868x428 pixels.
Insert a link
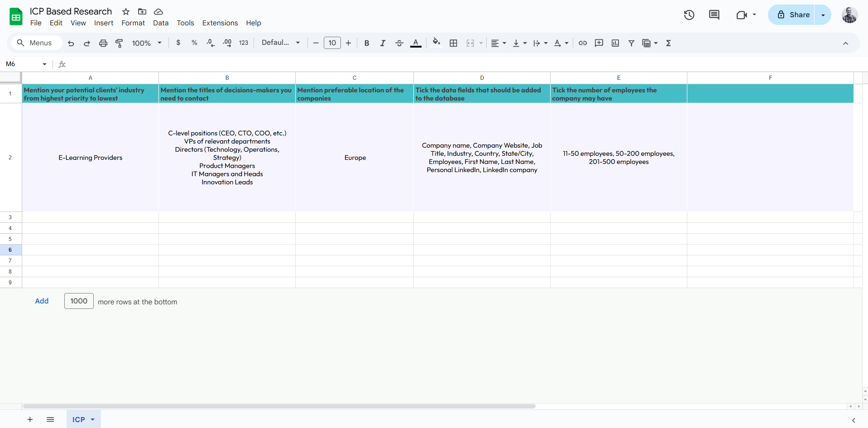[x=583, y=43]
